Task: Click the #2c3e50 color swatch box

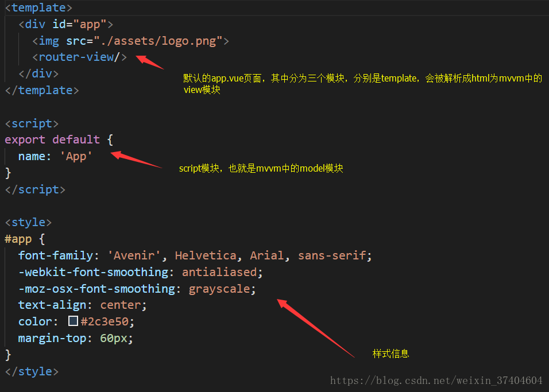Action: (73, 321)
